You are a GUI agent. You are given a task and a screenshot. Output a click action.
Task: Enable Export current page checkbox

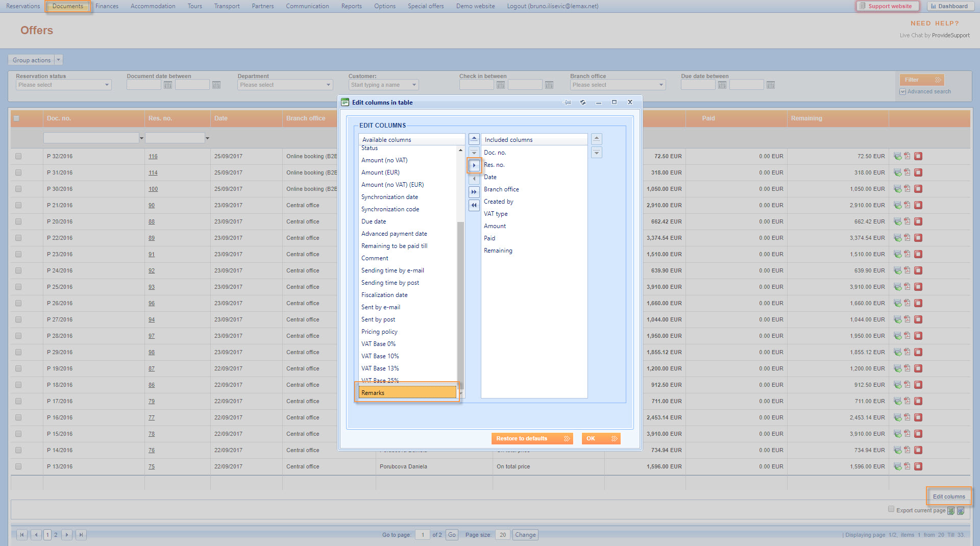pos(891,509)
